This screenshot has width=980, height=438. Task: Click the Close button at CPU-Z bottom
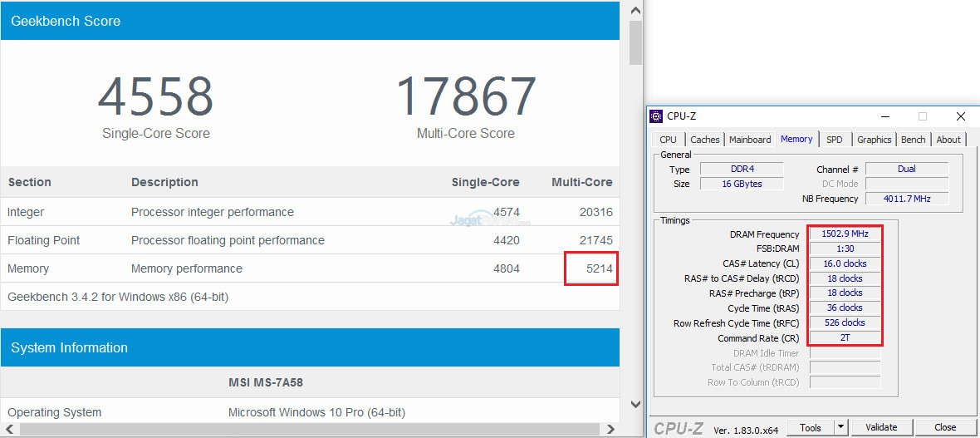tap(945, 428)
